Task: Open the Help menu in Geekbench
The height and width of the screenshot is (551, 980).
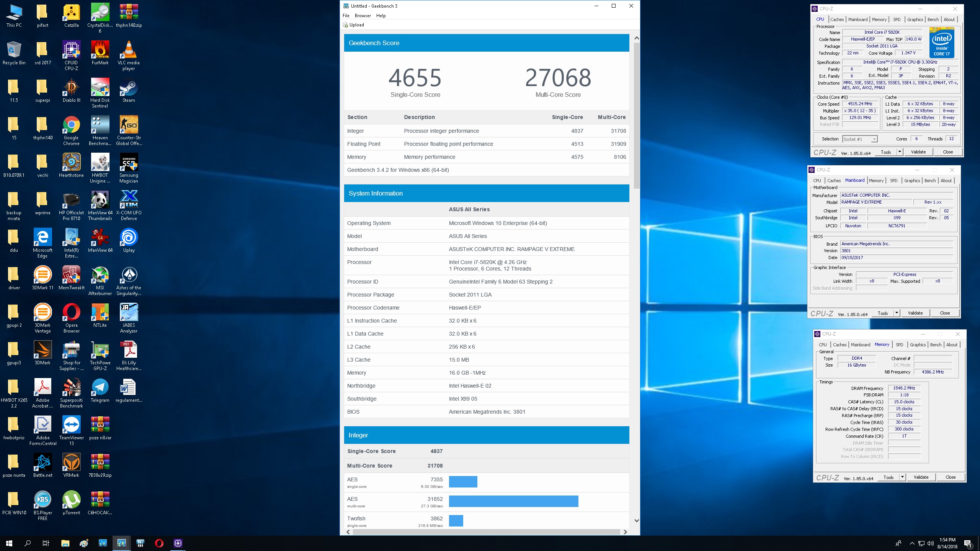Action: coord(381,16)
